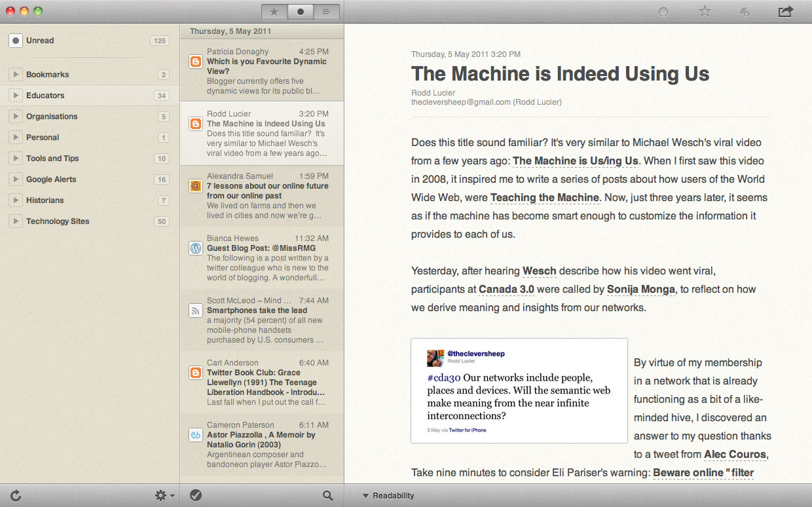Click the avatar in the embedded tweet
Image resolution: width=812 pixels, height=507 pixels.
click(435, 358)
